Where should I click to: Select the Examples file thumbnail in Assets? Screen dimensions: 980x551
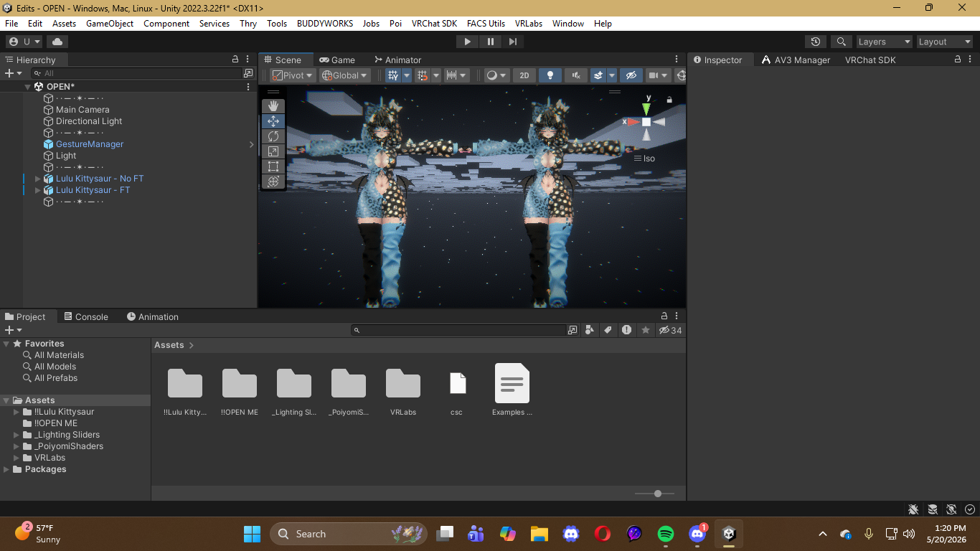click(512, 390)
